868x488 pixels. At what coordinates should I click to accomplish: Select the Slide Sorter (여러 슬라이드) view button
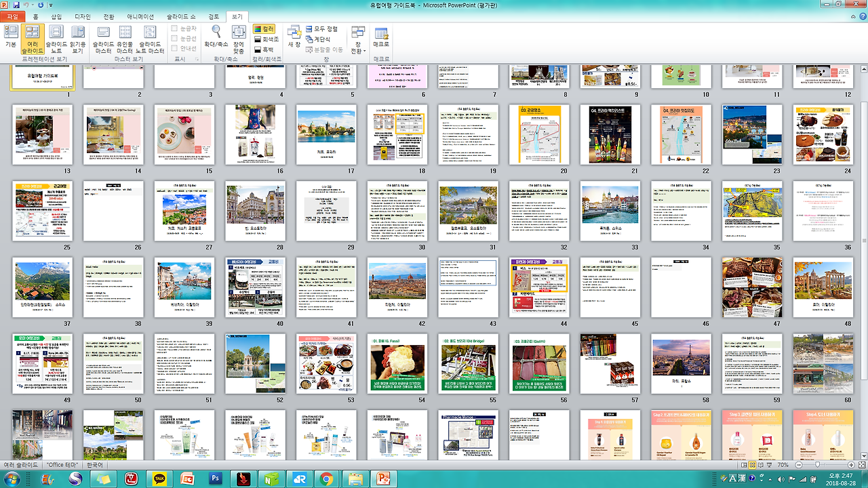click(33, 39)
